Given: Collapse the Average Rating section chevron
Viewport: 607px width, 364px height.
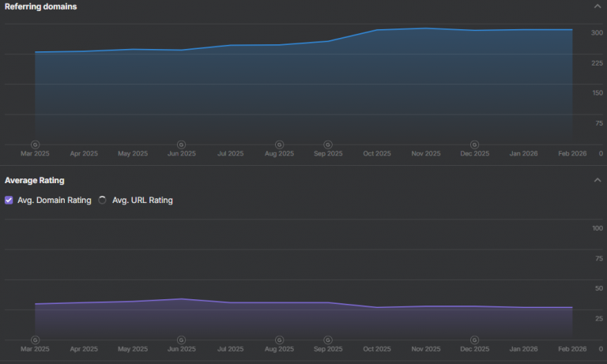Looking at the screenshot, I should (598, 180).
